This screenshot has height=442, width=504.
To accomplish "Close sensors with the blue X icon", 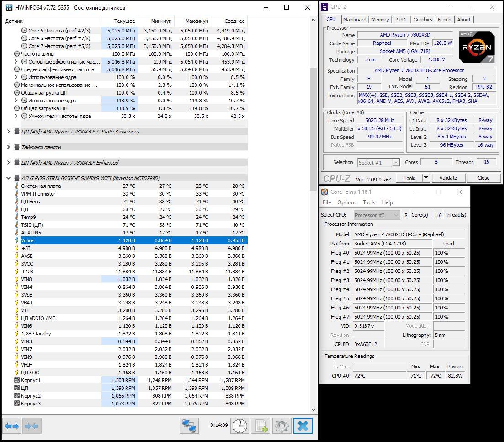I will (x=302, y=426).
